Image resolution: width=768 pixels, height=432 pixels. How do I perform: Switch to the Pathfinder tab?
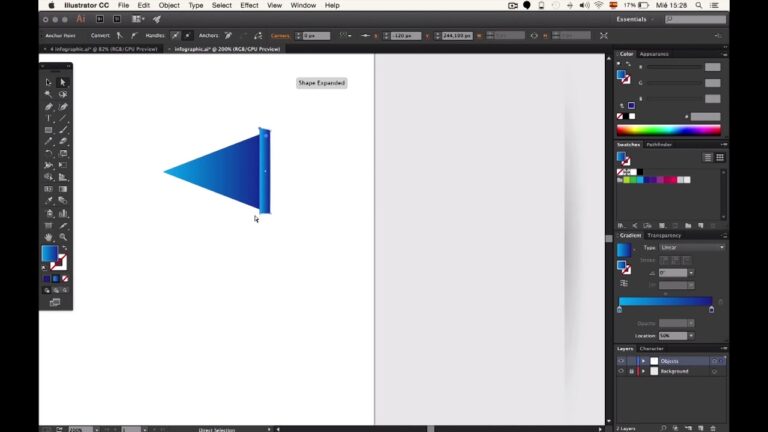click(x=659, y=144)
